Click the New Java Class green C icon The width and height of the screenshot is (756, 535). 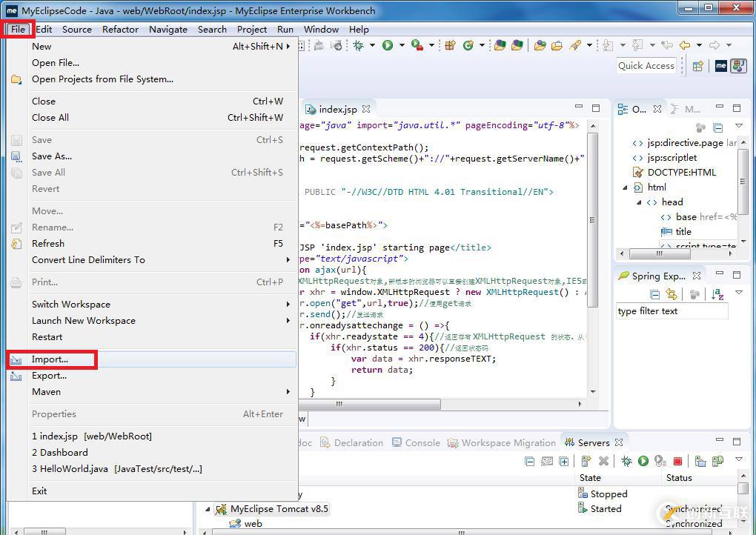pyautogui.click(x=468, y=45)
